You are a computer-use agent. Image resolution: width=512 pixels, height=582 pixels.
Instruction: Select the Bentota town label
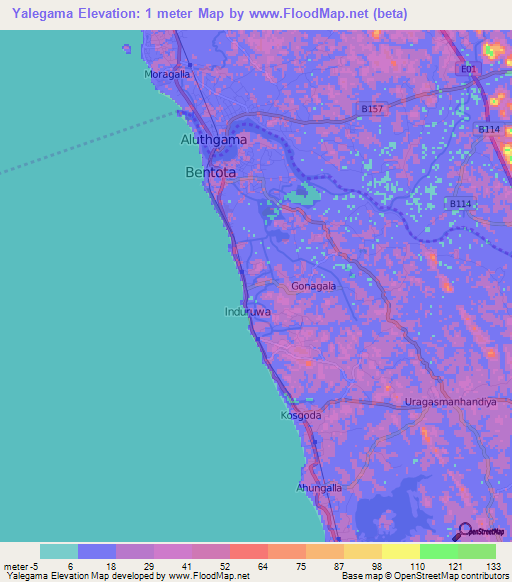[x=211, y=172]
